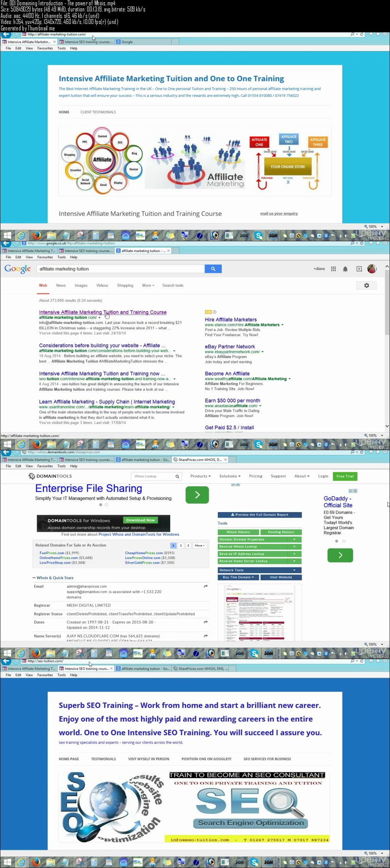The height and width of the screenshot is (868, 390).
Task: Click back arrow on the seo-tuition.com browser
Action: click(x=6, y=661)
